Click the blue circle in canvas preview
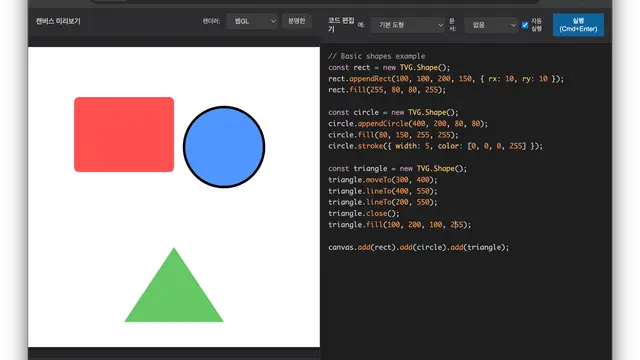The height and width of the screenshot is (360, 640). 224,147
